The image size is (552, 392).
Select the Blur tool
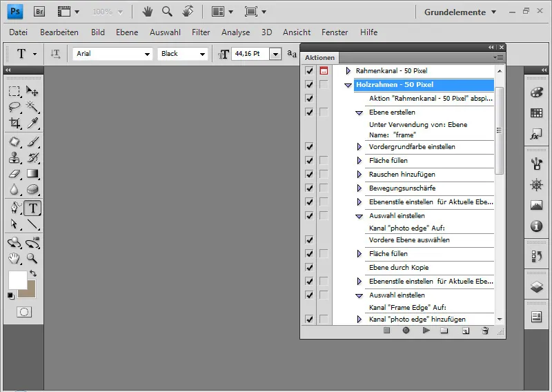tap(14, 190)
